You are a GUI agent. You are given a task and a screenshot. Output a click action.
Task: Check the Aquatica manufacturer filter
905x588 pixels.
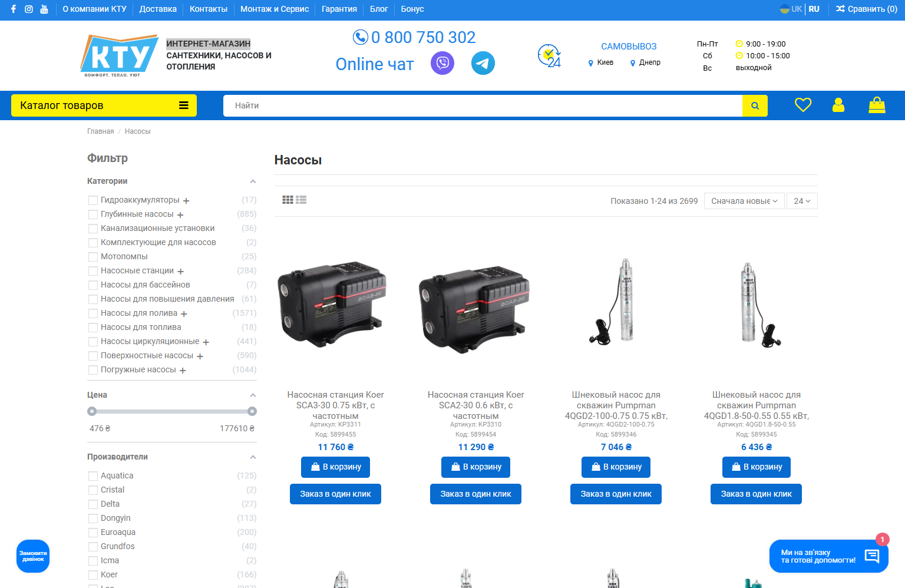93,476
